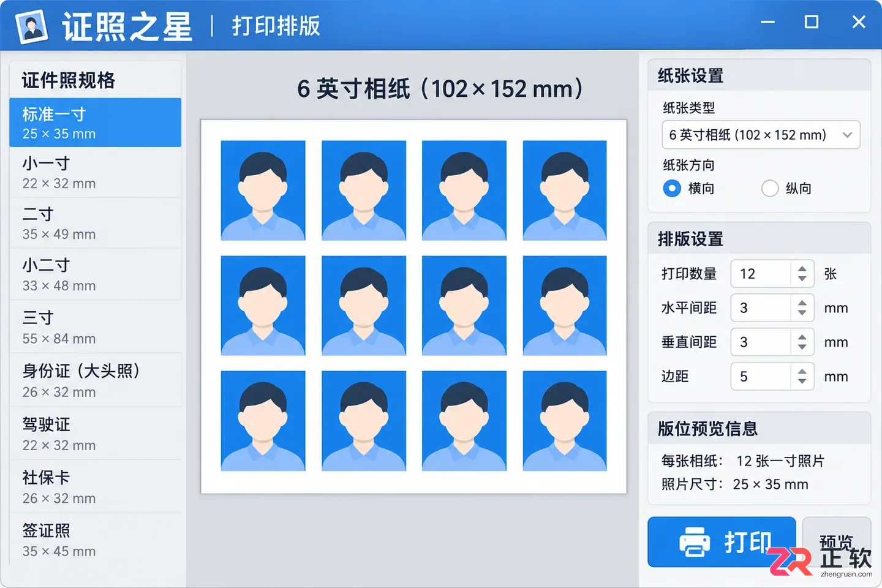Choose 社保卡 26 × 32 mm spec
The image size is (882, 588).
coord(96,487)
